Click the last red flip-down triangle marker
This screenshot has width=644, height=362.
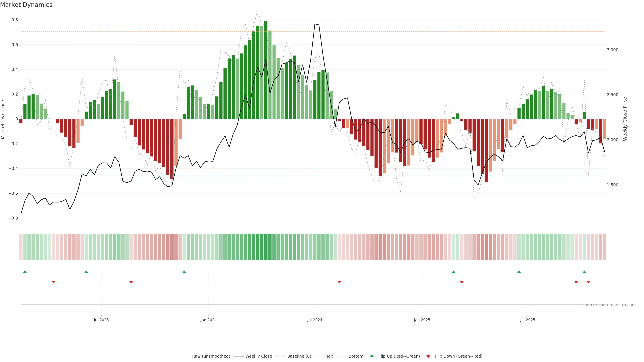point(588,282)
